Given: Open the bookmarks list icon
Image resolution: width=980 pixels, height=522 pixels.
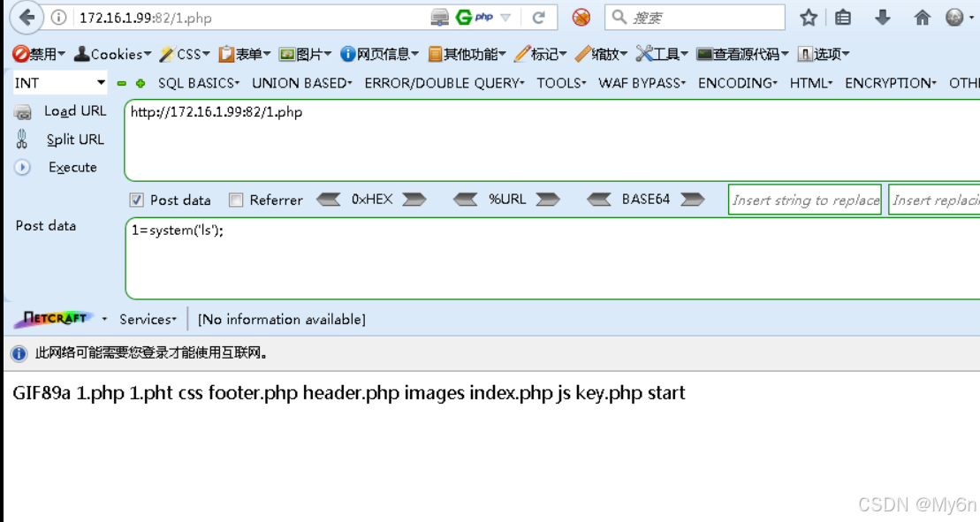Looking at the screenshot, I should pyautogui.click(x=842, y=18).
